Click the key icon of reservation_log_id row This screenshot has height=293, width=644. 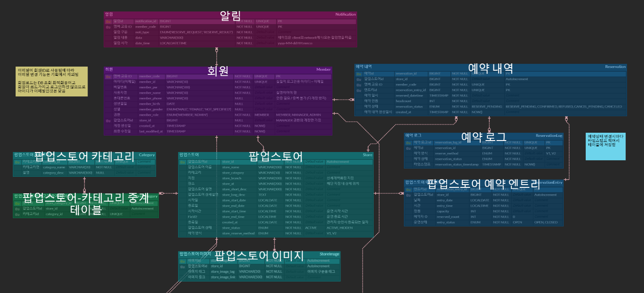(x=409, y=143)
